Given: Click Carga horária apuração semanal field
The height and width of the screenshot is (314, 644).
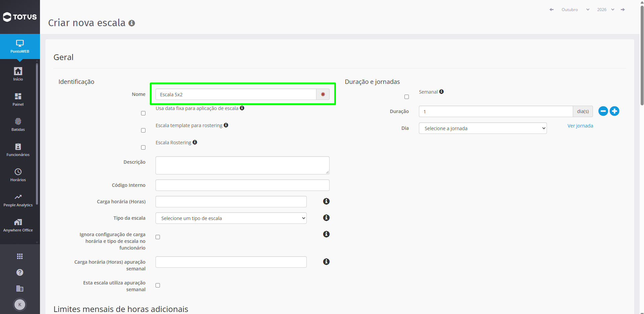Looking at the screenshot, I should tap(231, 262).
